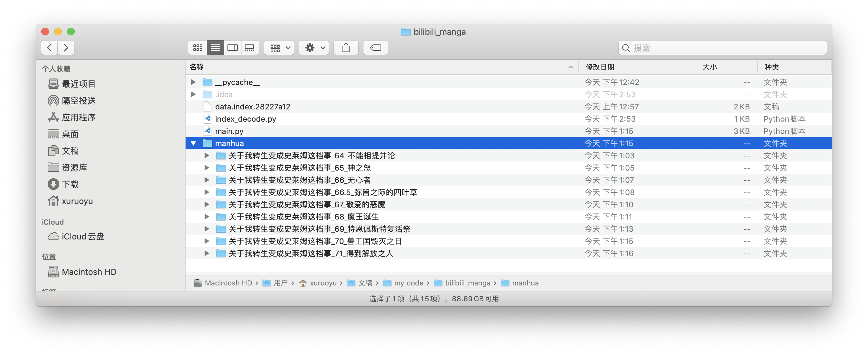Viewport: 868px width, 354px height.
Task: Go back with the left arrow
Action: click(x=50, y=48)
